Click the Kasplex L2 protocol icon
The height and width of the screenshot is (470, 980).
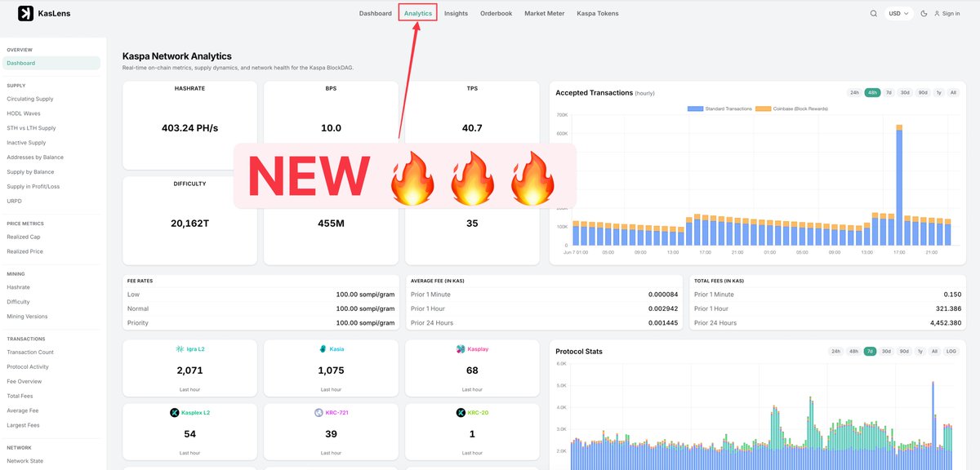(x=174, y=413)
